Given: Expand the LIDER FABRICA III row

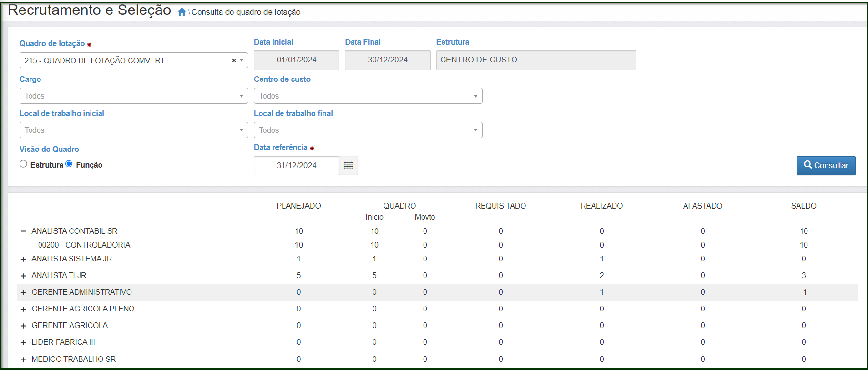Looking at the screenshot, I should click(x=23, y=342).
